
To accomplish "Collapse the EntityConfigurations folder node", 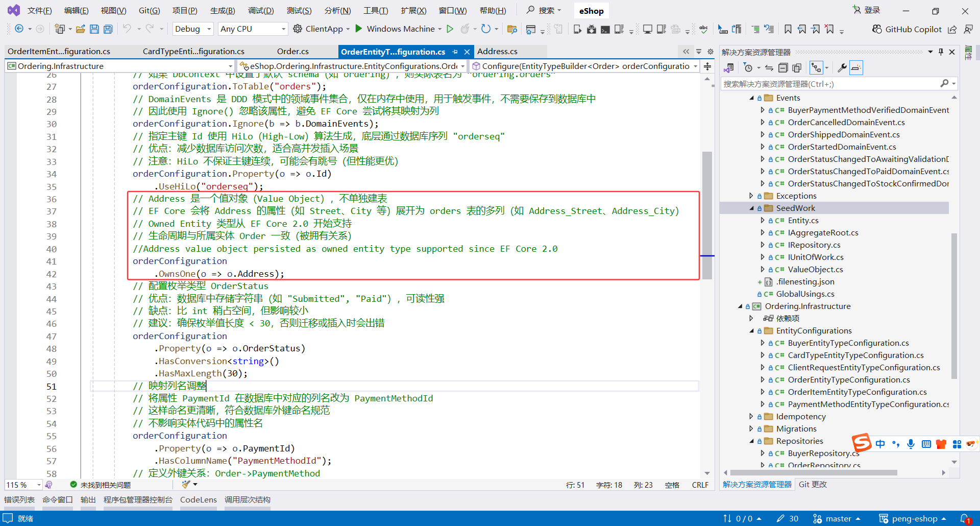I will [x=751, y=331].
